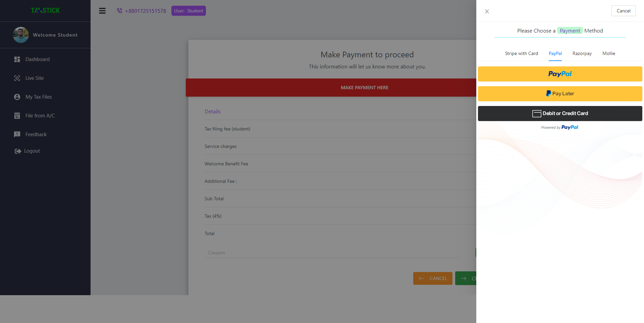Viewport: 644px width, 323px height.
Task: Click the My Tax Files person icon
Action: (x=17, y=97)
